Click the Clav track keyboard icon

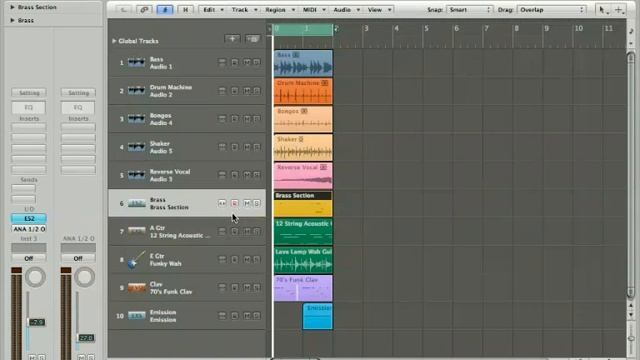point(136,288)
